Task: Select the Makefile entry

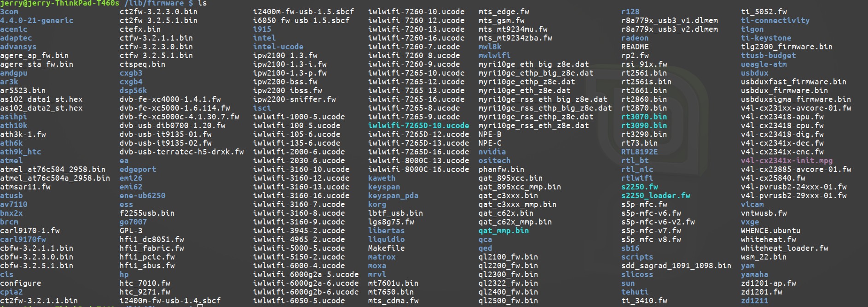Action: (386, 248)
